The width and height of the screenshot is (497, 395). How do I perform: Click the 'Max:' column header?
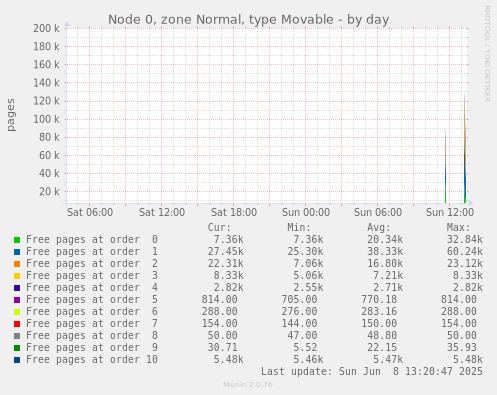point(458,228)
